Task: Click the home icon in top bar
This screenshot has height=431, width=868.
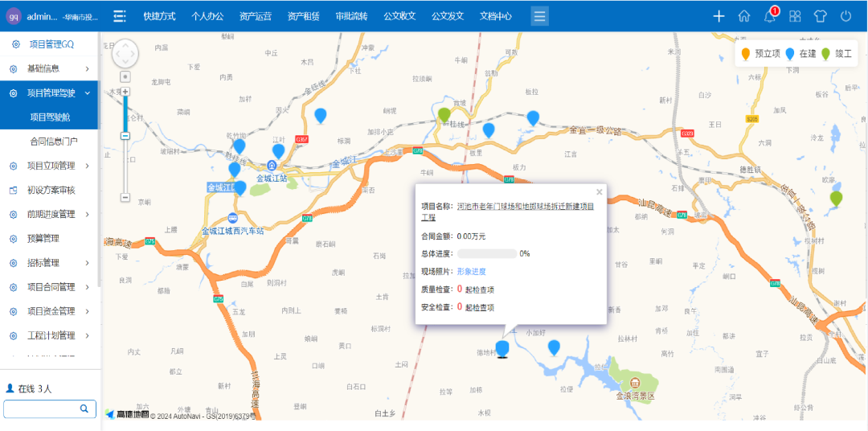Action: (x=743, y=16)
